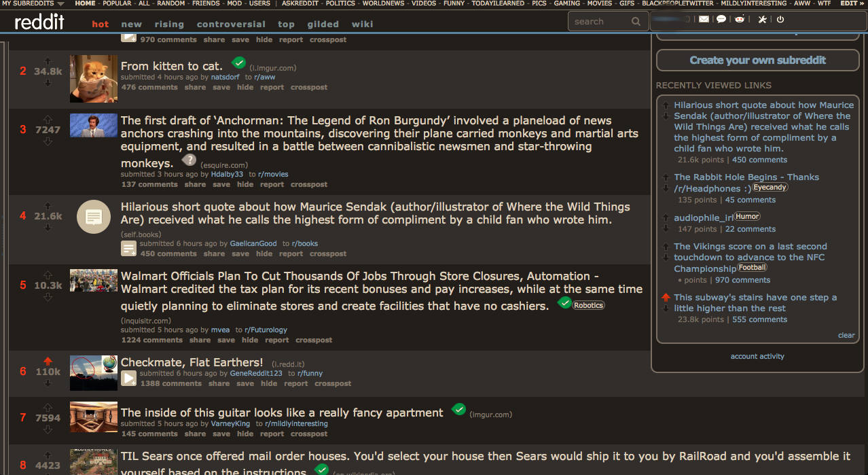Image resolution: width=868 pixels, height=475 pixels.
Task: Upvote Vikings touchdown link in sidebar
Action: point(666,247)
